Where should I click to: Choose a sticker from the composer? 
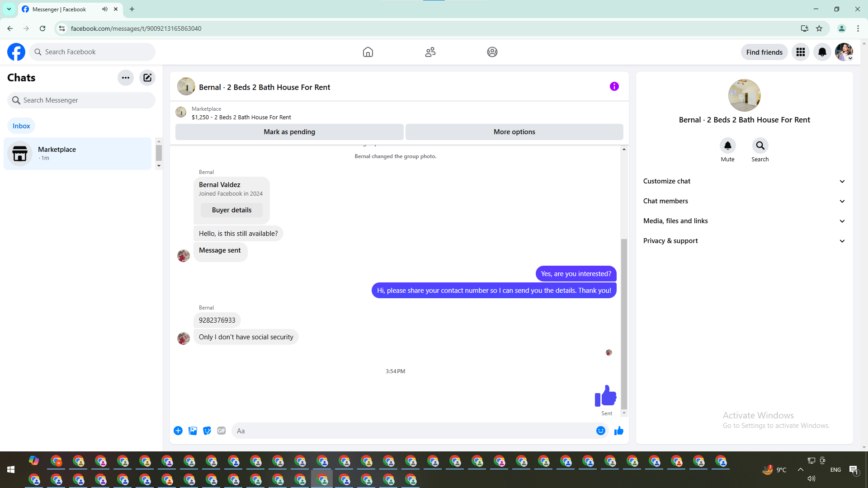pyautogui.click(x=207, y=431)
